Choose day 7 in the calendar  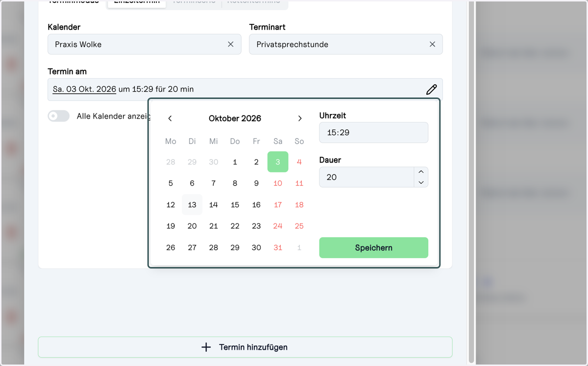coord(214,183)
